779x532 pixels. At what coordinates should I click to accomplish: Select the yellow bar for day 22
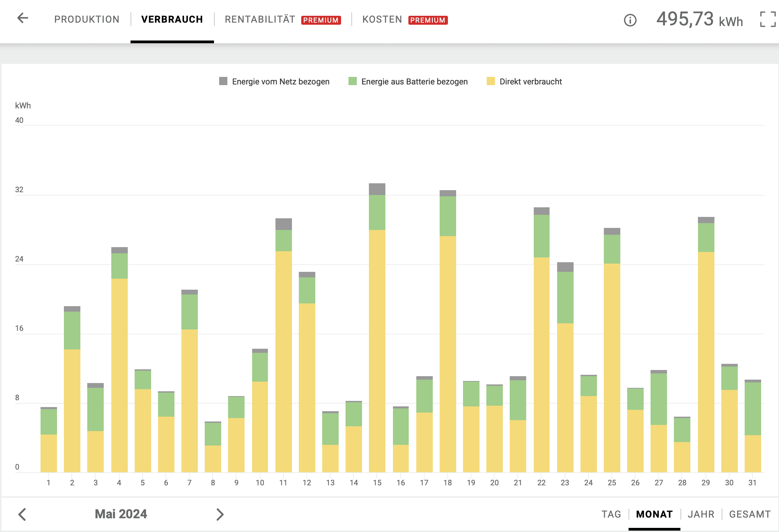542,365
